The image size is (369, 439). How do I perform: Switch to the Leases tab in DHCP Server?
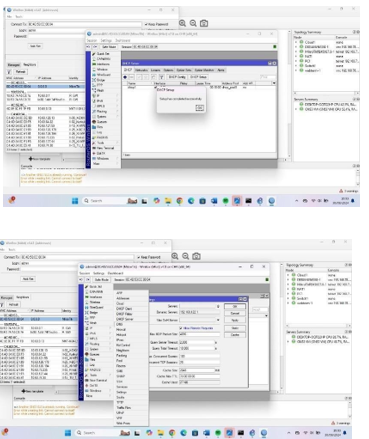(155, 70)
